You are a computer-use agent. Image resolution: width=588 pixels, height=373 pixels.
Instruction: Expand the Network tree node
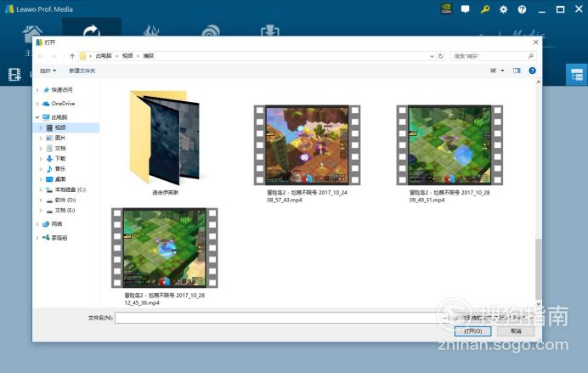[x=37, y=224]
